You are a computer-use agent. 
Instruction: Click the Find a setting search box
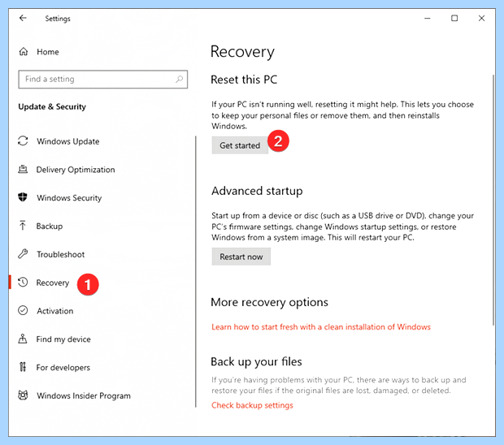click(x=103, y=80)
